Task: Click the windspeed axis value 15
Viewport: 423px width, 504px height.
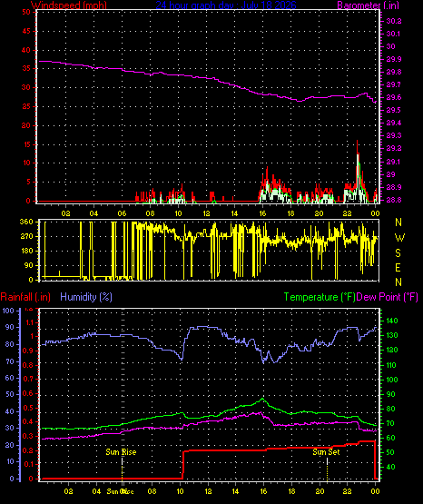Action: (26, 144)
